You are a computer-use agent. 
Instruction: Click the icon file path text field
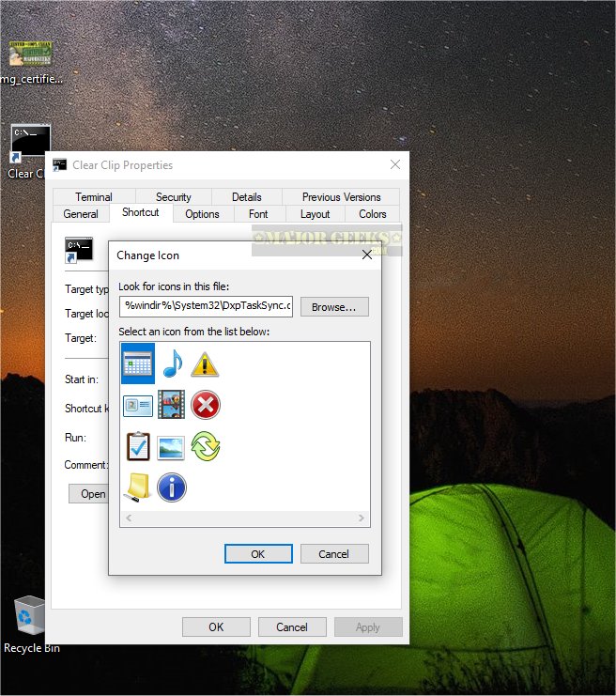coord(206,306)
